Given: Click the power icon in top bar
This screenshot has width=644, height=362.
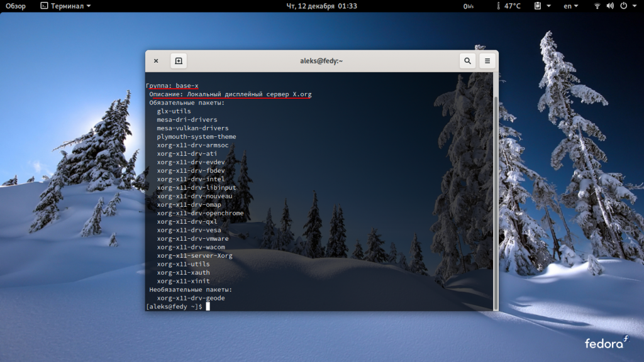Looking at the screenshot, I should (623, 6).
